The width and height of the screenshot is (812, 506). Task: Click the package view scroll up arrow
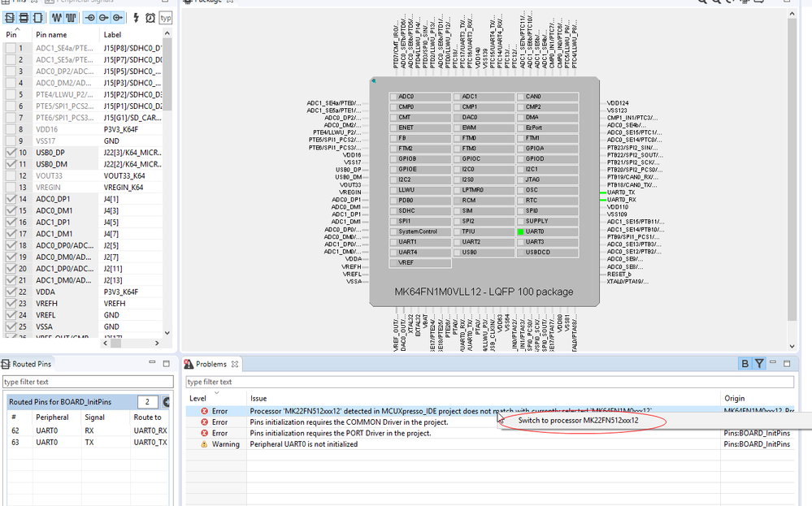(792, 14)
